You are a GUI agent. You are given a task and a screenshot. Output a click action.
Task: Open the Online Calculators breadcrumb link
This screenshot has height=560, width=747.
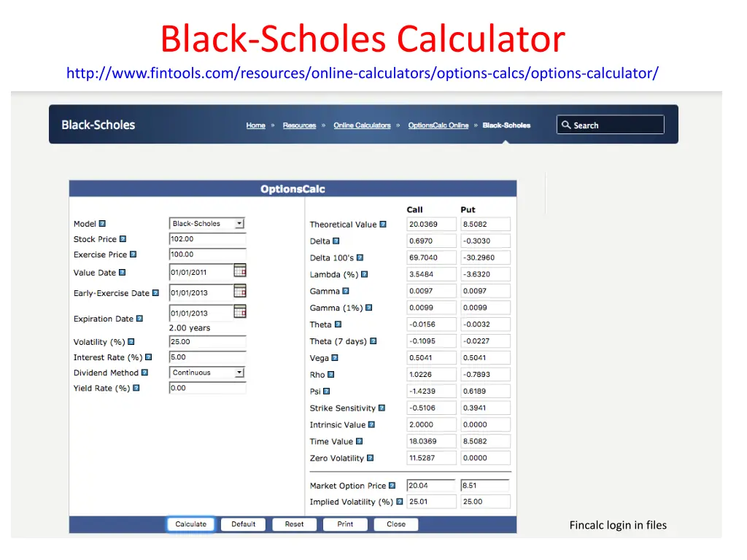coord(362,125)
